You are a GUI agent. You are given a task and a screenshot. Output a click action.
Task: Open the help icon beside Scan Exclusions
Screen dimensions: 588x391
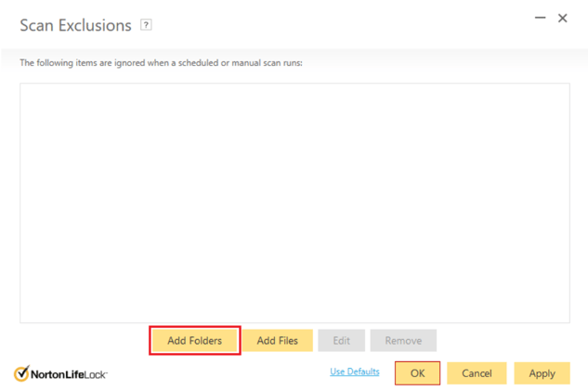point(146,25)
